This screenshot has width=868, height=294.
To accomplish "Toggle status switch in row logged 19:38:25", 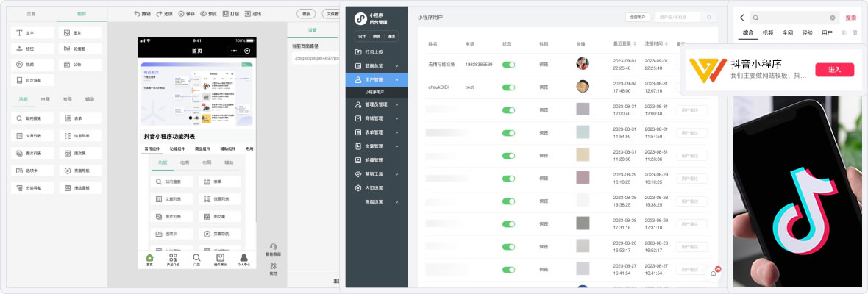I will pyautogui.click(x=508, y=201).
